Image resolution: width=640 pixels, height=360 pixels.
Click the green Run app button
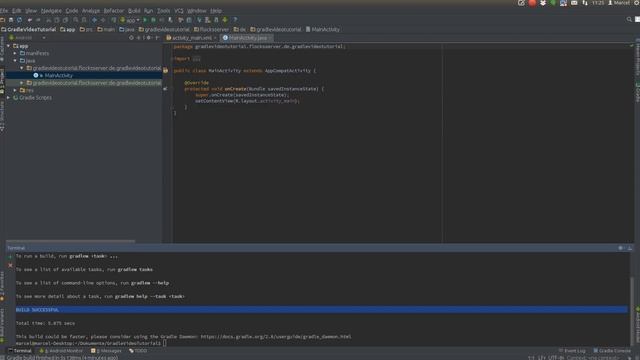(x=145, y=20)
